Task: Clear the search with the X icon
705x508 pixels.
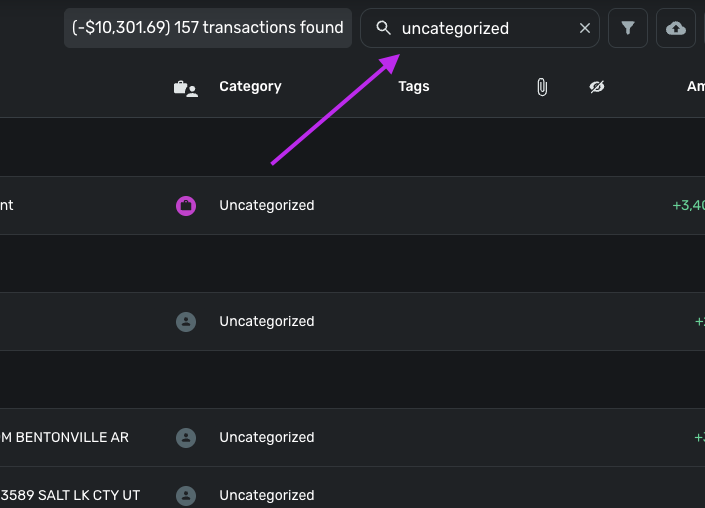Action: coord(585,28)
